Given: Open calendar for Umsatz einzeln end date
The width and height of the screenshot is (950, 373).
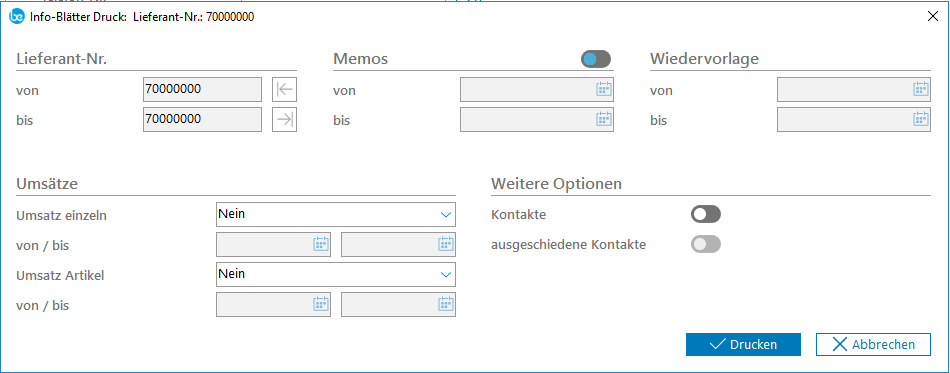Looking at the screenshot, I should click(x=445, y=244).
